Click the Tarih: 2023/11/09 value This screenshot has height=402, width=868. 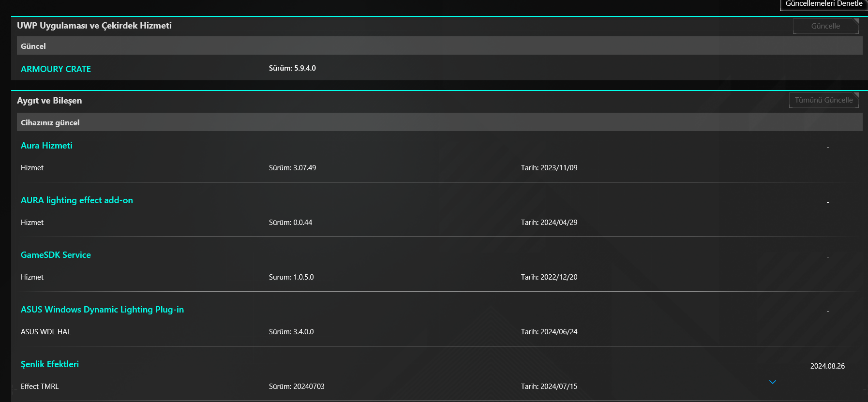pyautogui.click(x=549, y=168)
